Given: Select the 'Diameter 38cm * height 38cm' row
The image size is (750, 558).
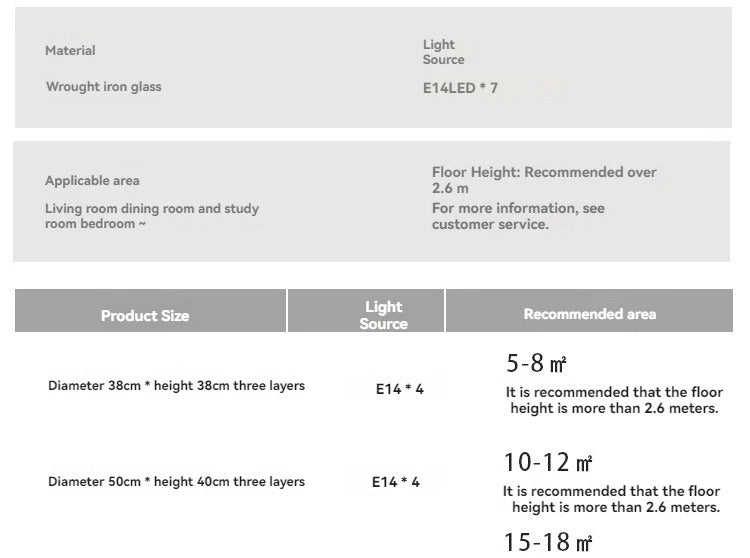Looking at the screenshot, I should click(x=176, y=386).
